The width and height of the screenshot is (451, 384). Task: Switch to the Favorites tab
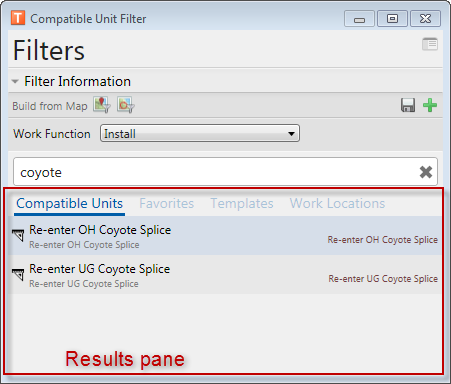pos(167,203)
